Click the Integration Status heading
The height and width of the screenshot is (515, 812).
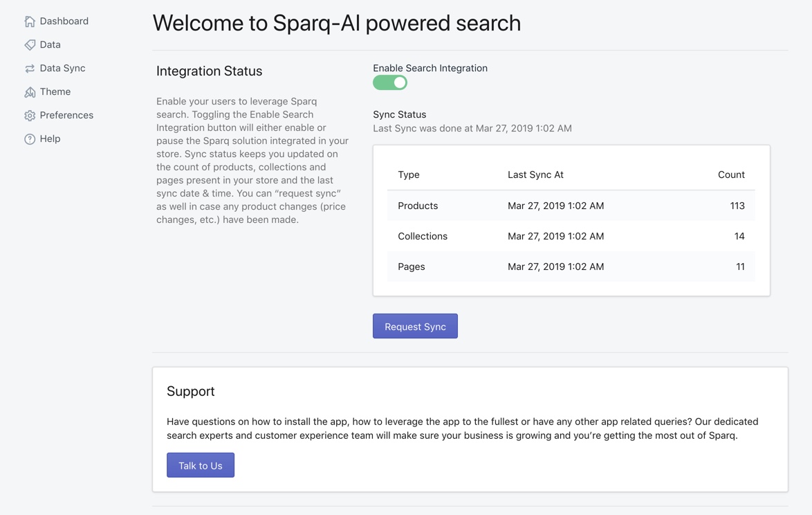pos(209,71)
